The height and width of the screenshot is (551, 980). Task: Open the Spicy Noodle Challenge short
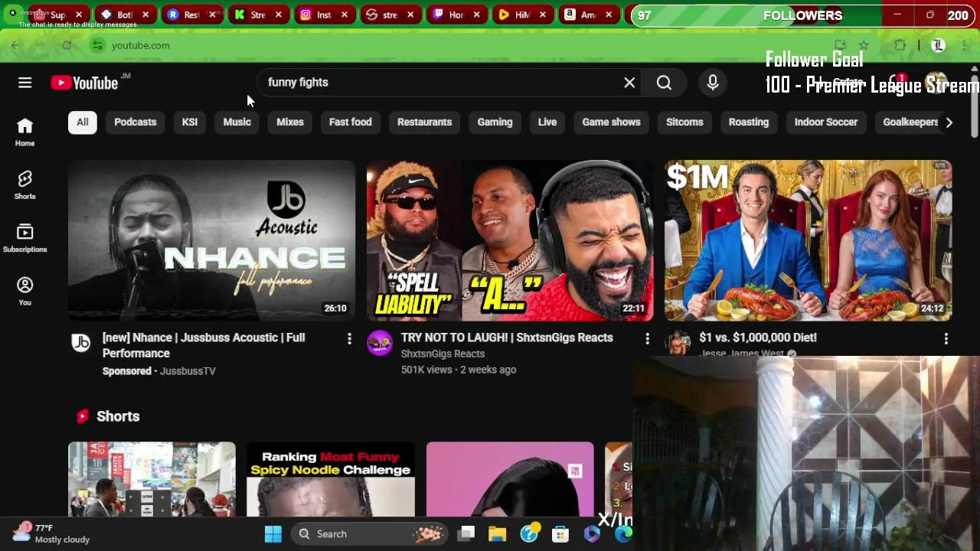[331, 479]
